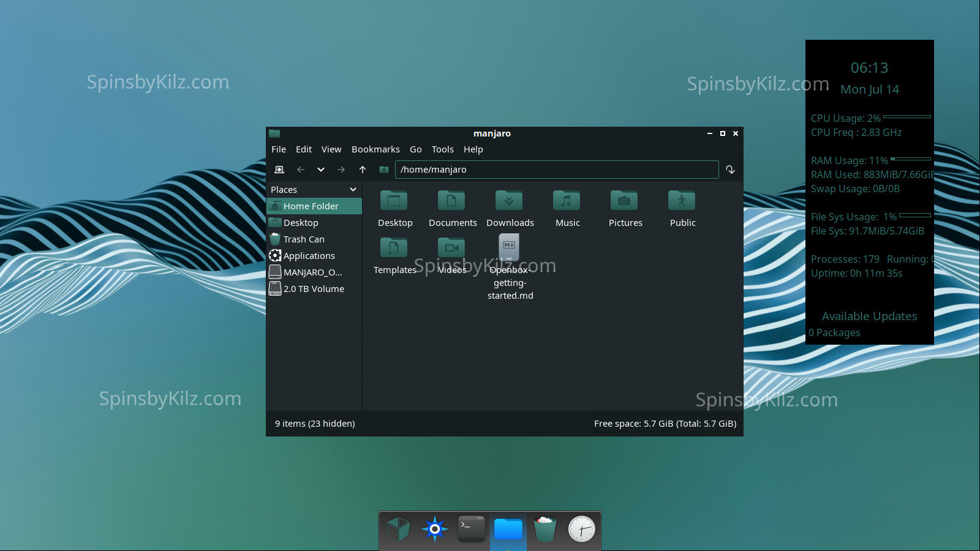
Task: Open Trash Can in the sidebar
Action: point(314,239)
